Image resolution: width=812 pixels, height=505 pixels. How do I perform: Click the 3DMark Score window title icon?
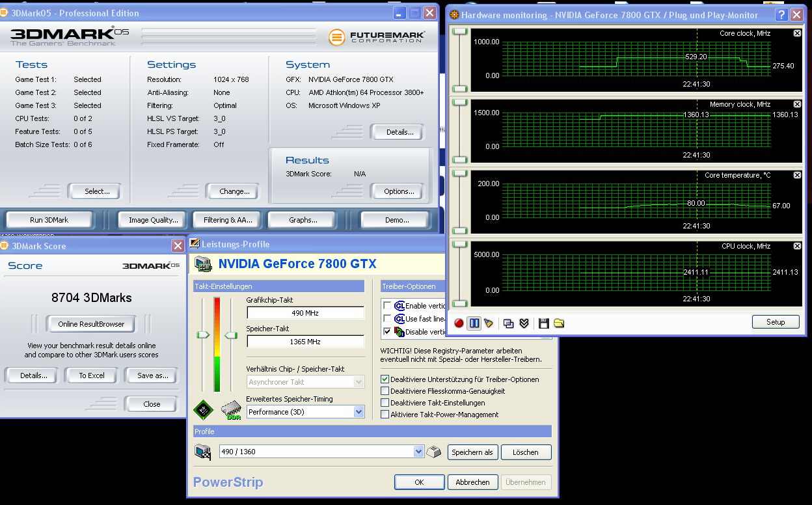(x=5, y=246)
